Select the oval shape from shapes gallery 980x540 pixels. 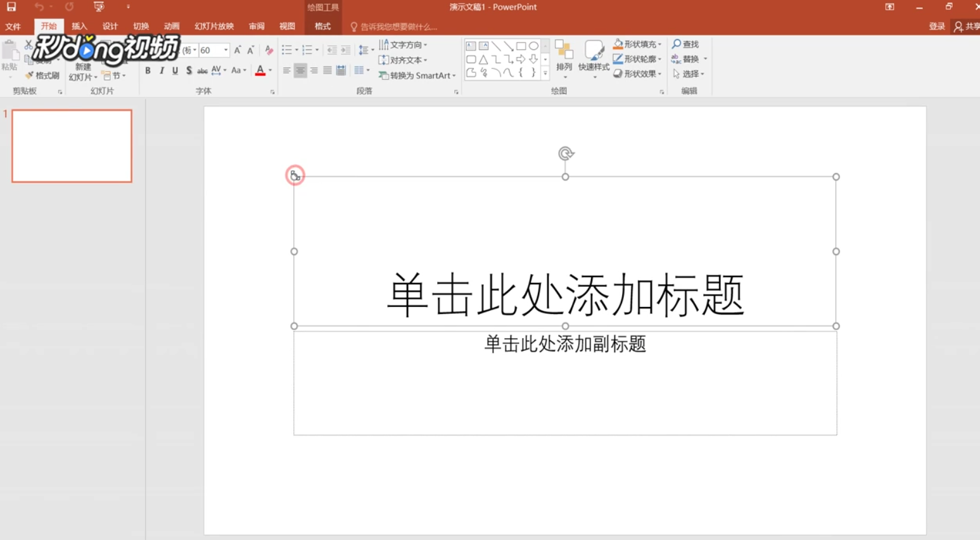(534, 46)
